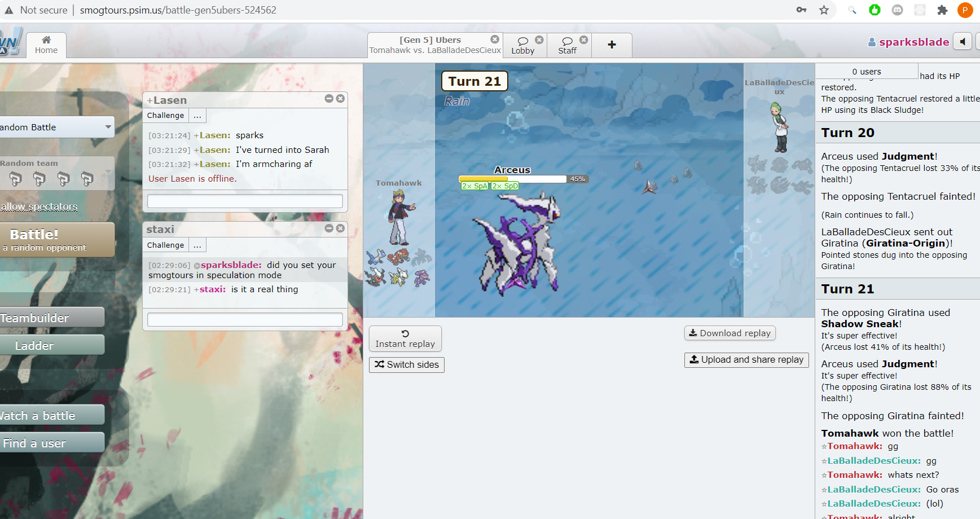This screenshot has height=519, width=980.
Task: Click Lasen's name beside 'sparks' message
Action: pos(215,135)
